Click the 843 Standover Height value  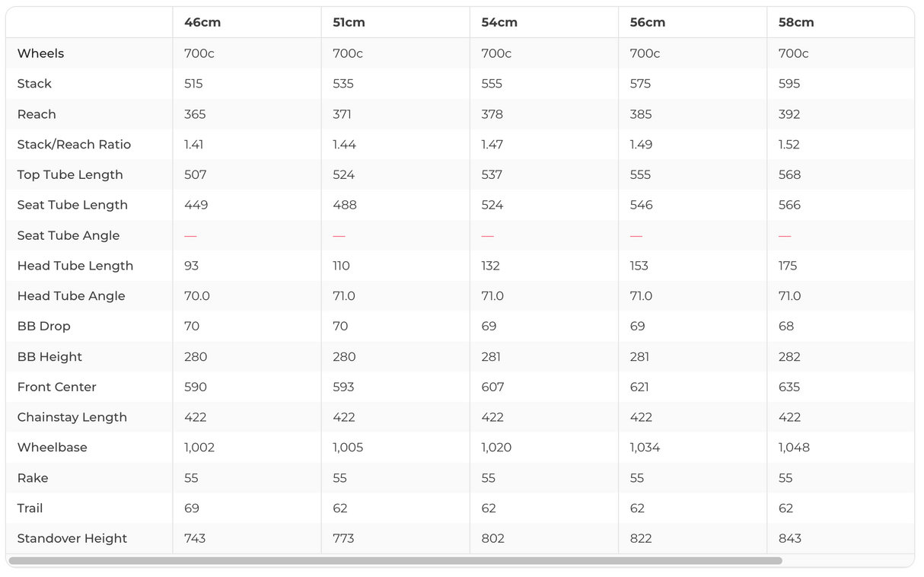click(790, 539)
